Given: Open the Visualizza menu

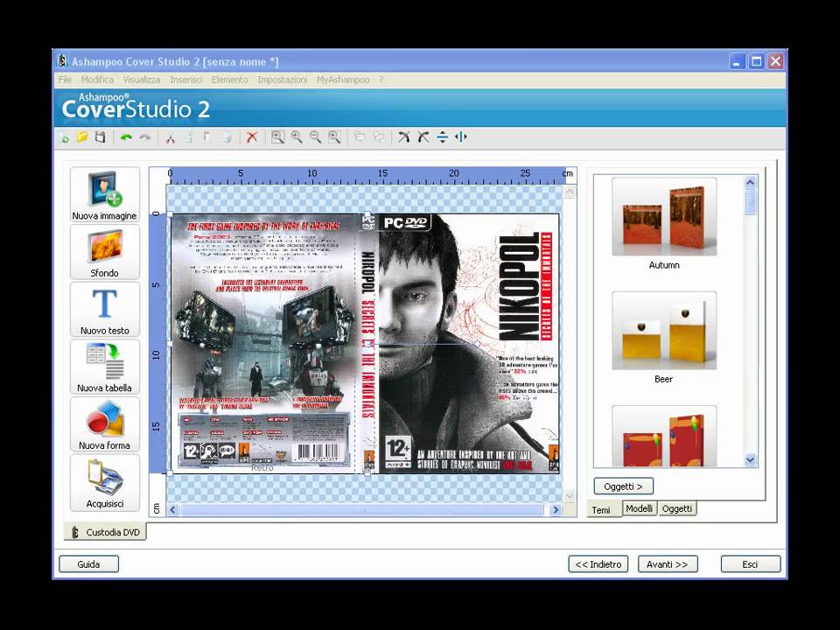Looking at the screenshot, I should pos(141,80).
